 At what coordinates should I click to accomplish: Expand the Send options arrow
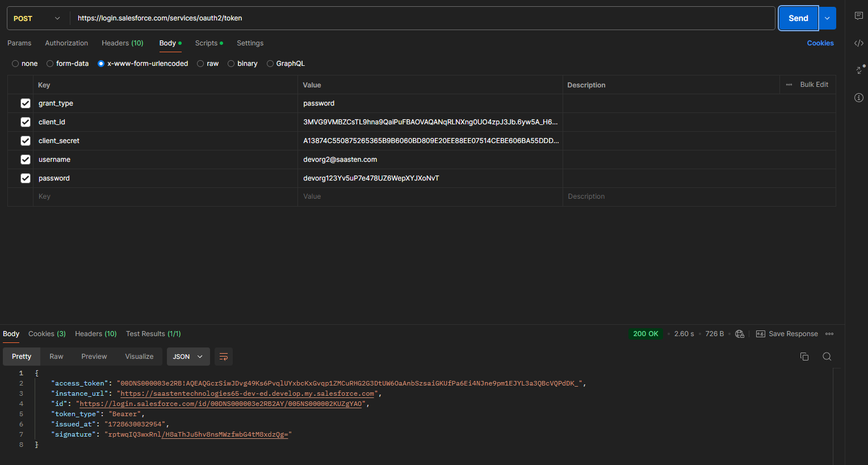pyautogui.click(x=827, y=18)
